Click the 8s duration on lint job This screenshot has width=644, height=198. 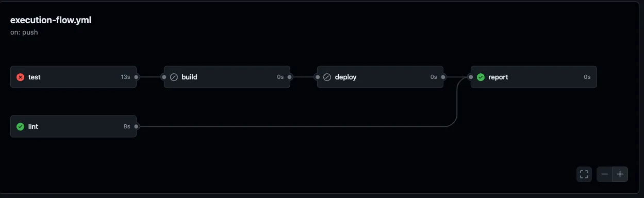(x=127, y=126)
